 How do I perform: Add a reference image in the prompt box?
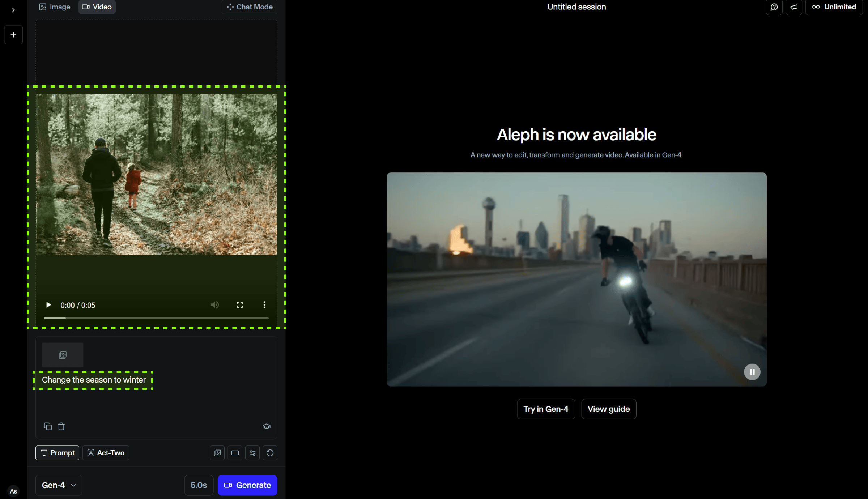point(63,355)
